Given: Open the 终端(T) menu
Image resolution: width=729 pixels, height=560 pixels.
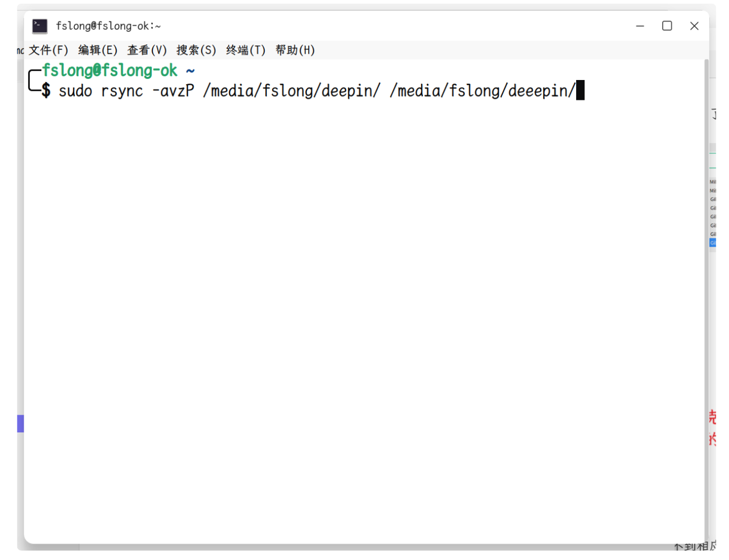Looking at the screenshot, I should point(246,50).
